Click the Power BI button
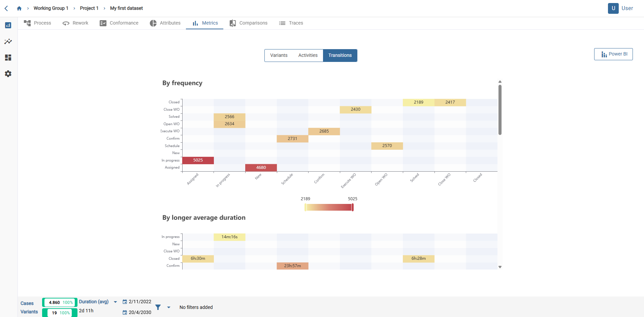 [613, 54]
